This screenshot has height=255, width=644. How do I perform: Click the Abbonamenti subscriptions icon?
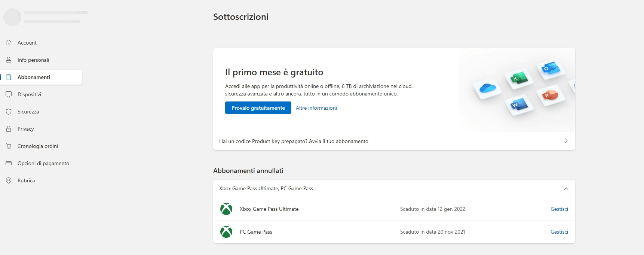click(9, 77)
